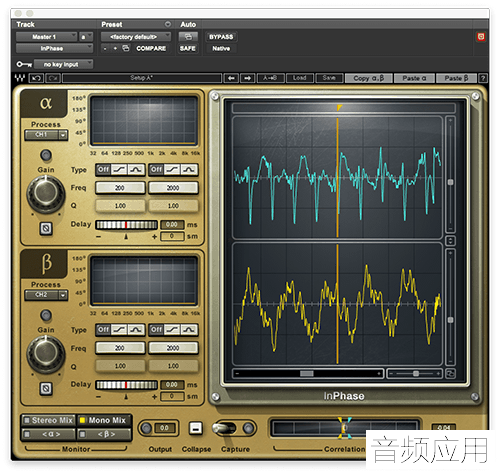Turn alpha band 1 filter Off
The width and height of the screenshot is (500, 474).
coord(103,170)
